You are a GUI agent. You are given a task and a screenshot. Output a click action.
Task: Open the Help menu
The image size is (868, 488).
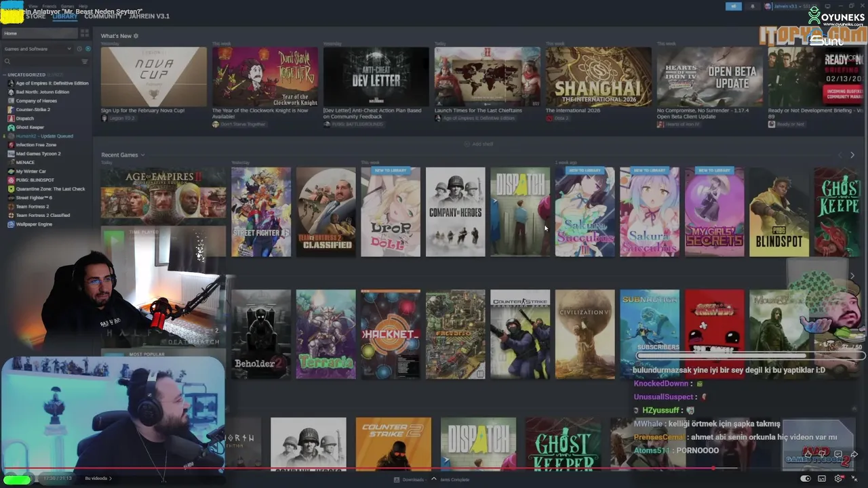[x=83, y=6]
